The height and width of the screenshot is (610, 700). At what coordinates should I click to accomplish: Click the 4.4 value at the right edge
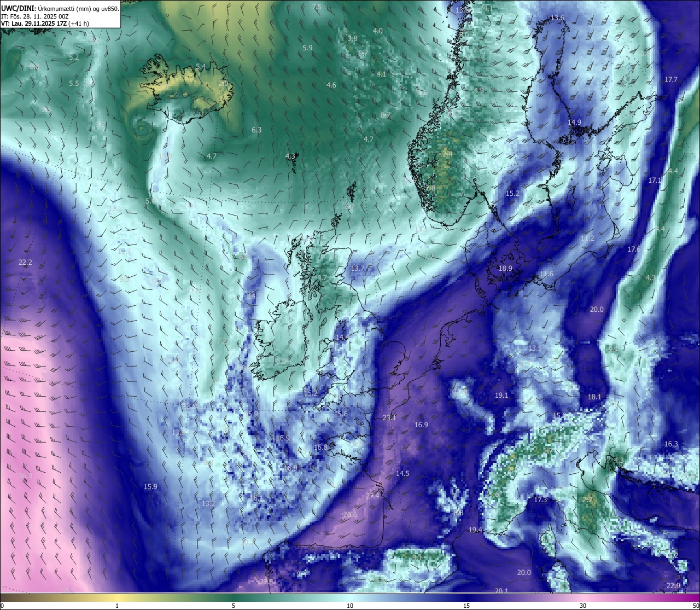pos(673,171)
